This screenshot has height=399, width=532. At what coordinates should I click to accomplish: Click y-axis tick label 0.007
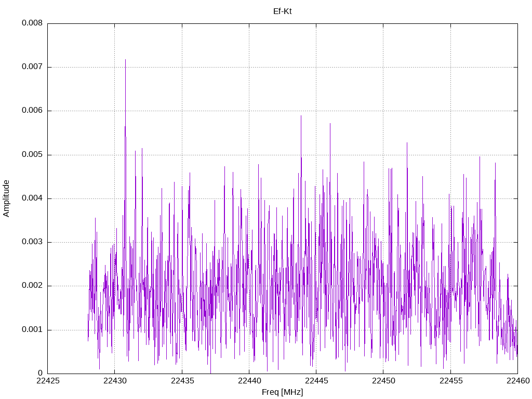pyautogui.click(x=32, y=67)
